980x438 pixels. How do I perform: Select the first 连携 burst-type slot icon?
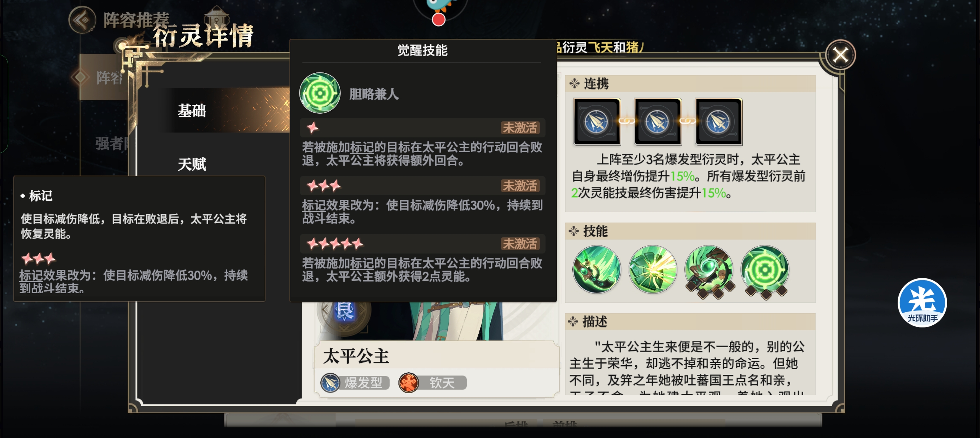click(x=596, y=122)
